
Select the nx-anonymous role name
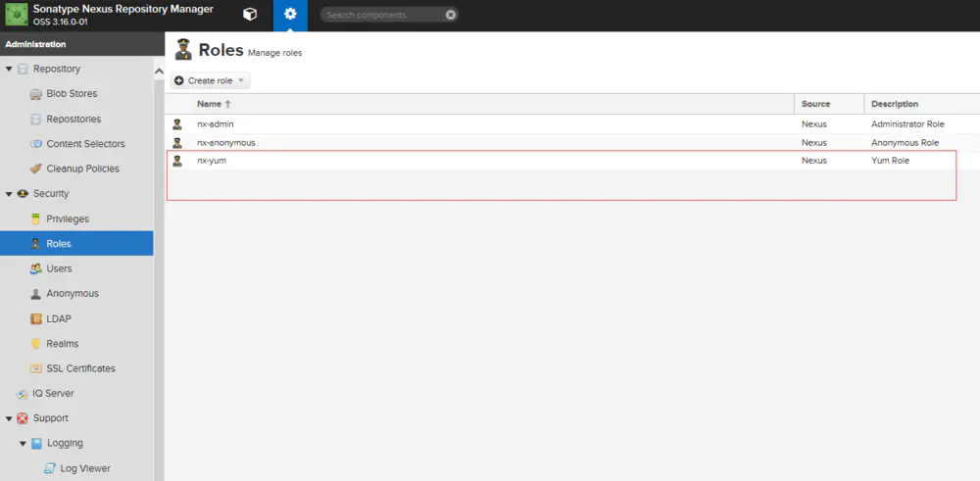point(226,142)
